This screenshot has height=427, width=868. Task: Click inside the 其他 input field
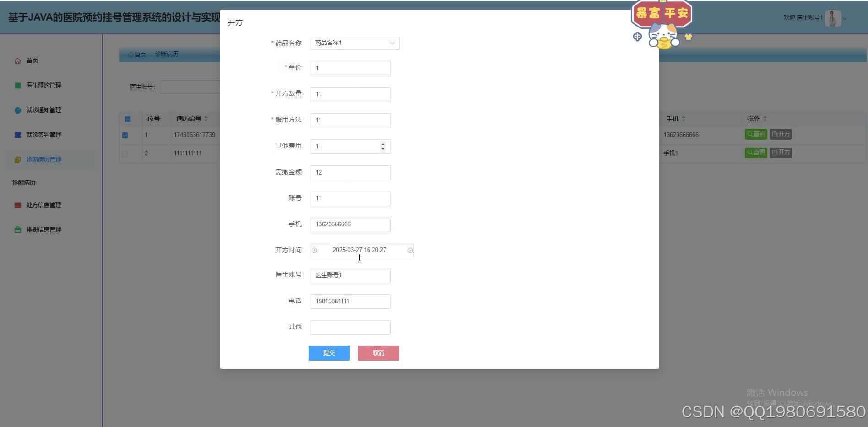pyautogui.click(x=350, y=327)
